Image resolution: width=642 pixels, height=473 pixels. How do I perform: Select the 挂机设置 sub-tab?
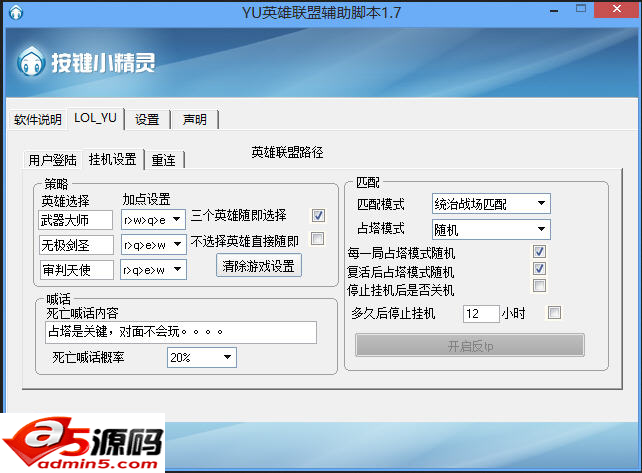click(x=113, y=159)
